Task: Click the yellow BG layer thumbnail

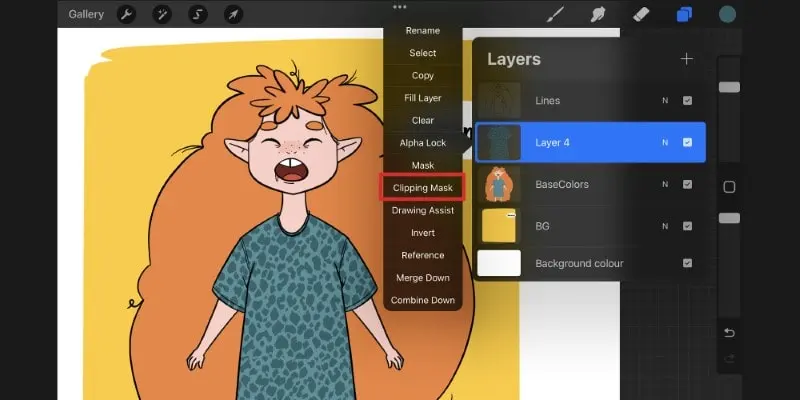Action: (499, 226)
